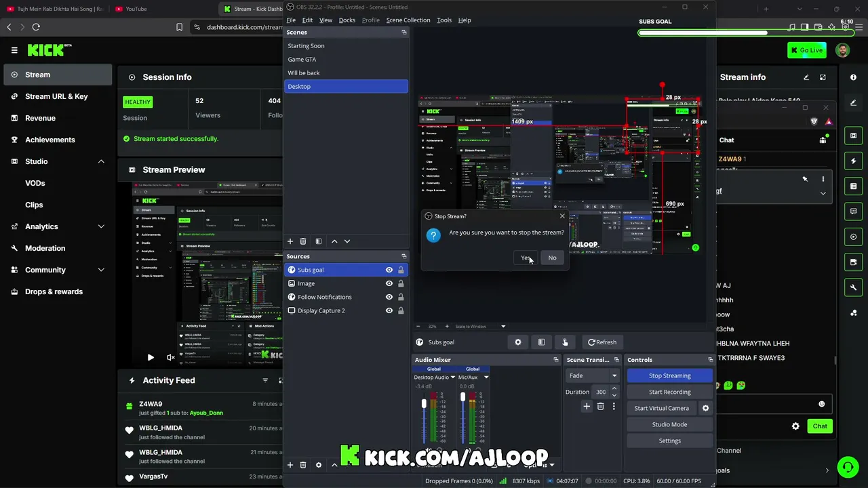Toggle Studio Mode in OBS Controls

(669, 424)
